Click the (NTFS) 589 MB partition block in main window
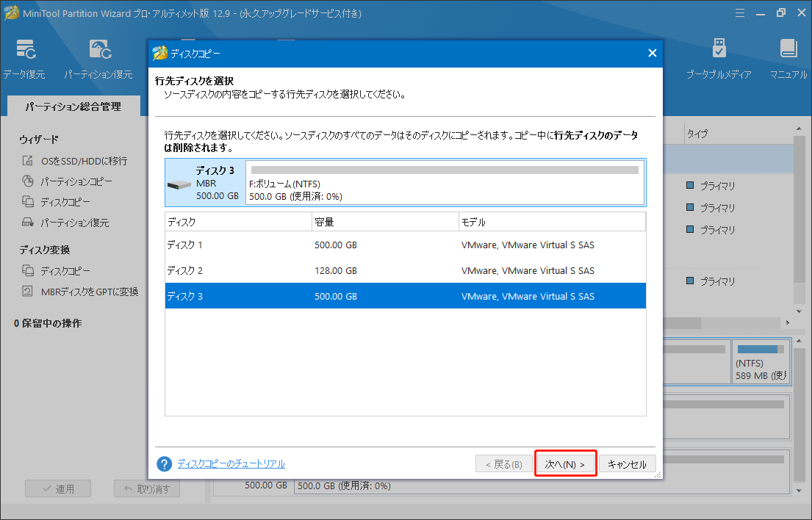812x520 pixels. [x=761, y=361]
